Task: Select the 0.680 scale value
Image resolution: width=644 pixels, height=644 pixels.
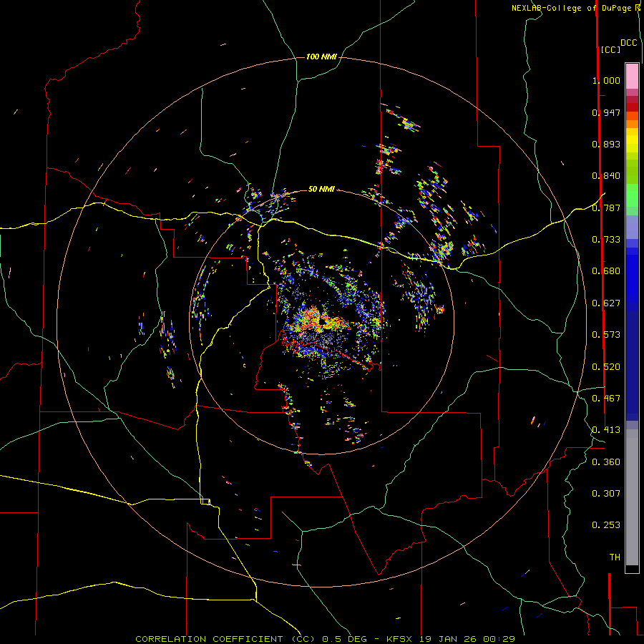Action: pos(606,271)
